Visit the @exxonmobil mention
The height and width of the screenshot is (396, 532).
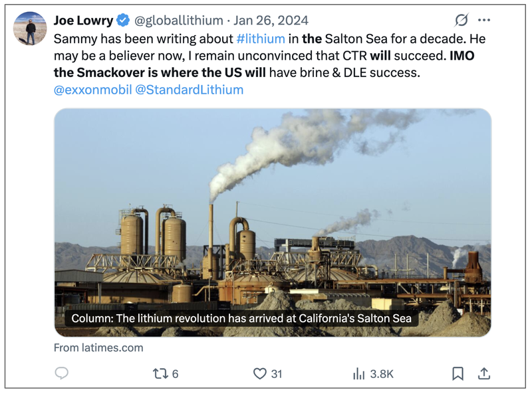(x=92, y=89)
